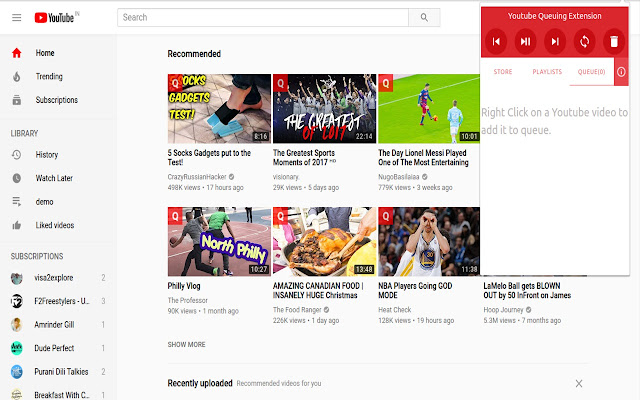Open NBA Players God Mode thumbnail
The image size is (640, 400).
click(x=429, y=242)
